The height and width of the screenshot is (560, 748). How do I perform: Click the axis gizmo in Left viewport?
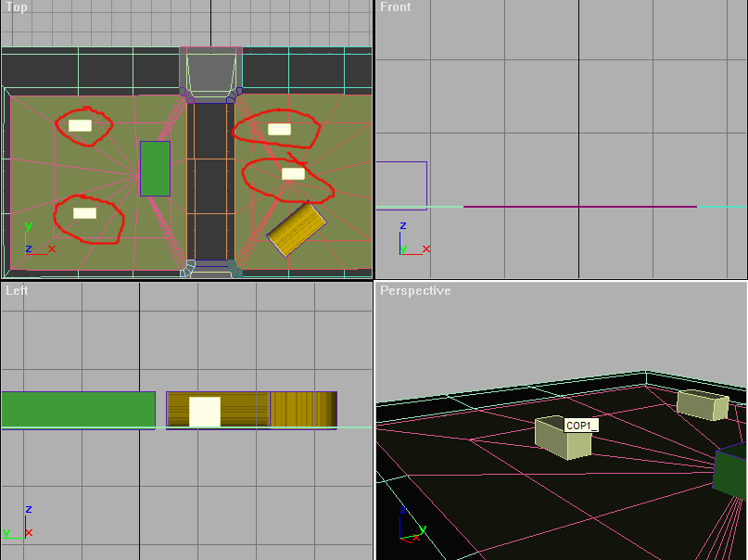click(x=19, y=524)
